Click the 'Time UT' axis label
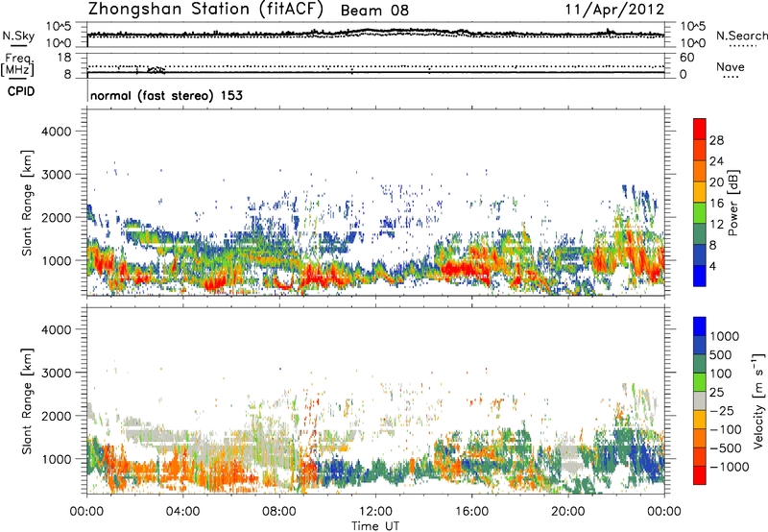Viewport: 768px width, 532px height. pos(375,526)
